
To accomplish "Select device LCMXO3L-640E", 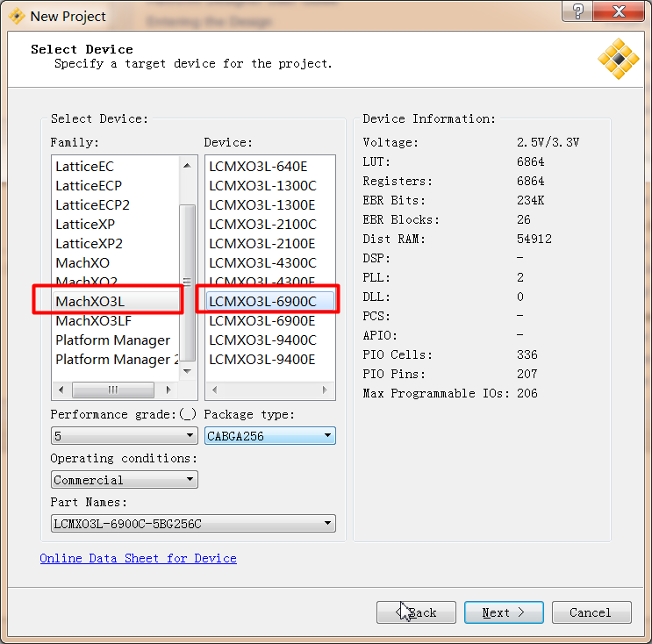I will point(258,167).
